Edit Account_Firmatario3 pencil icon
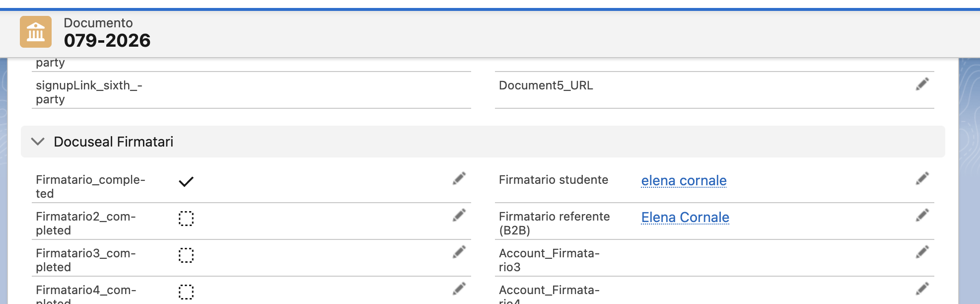This screenshot has height=304, width=980. click(x=922, y=252)
